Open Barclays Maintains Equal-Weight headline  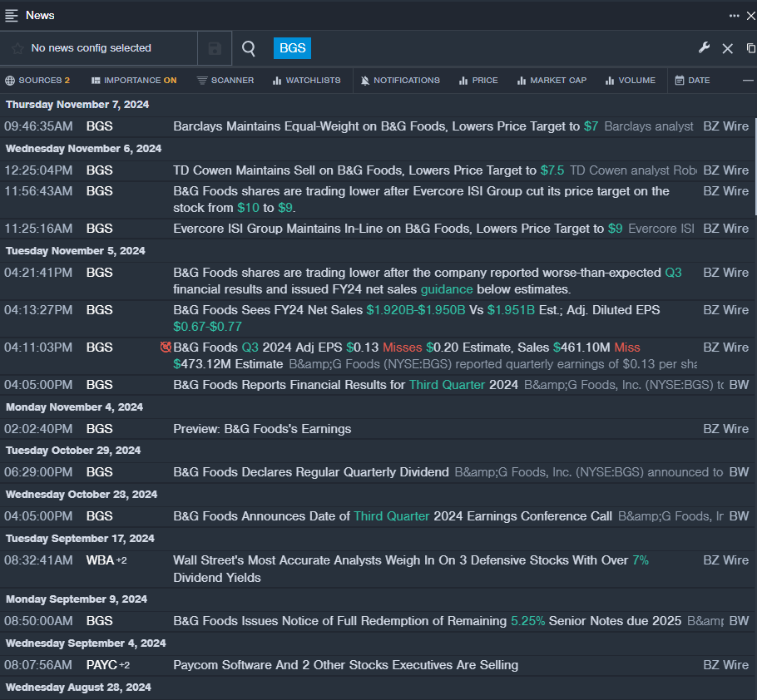[x=376, y=126]
